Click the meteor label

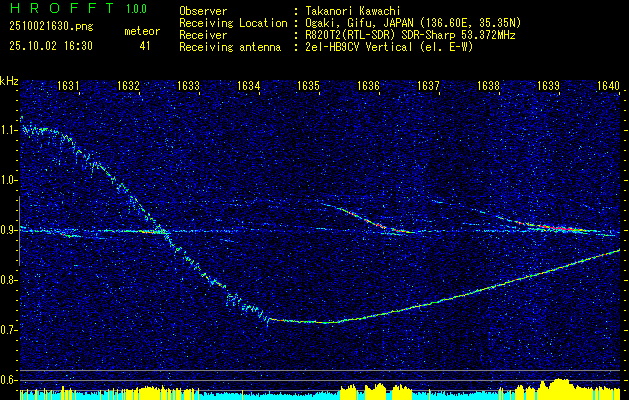coord(142,31)
